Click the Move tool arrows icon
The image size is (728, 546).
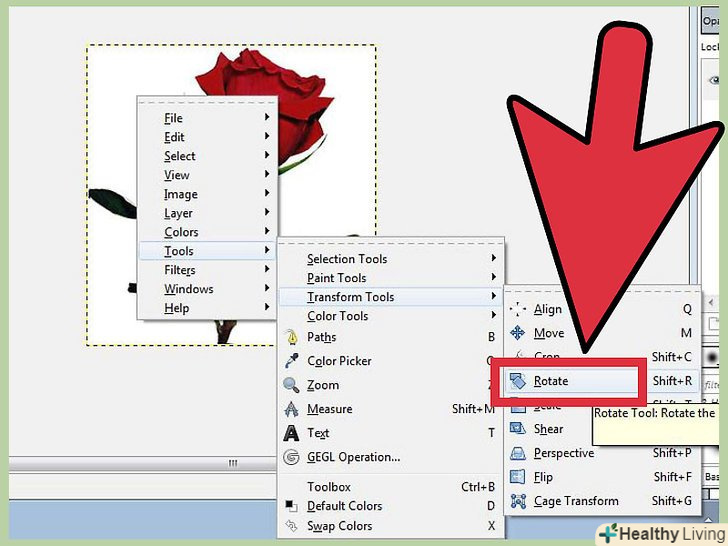click(x=517, y=333)
